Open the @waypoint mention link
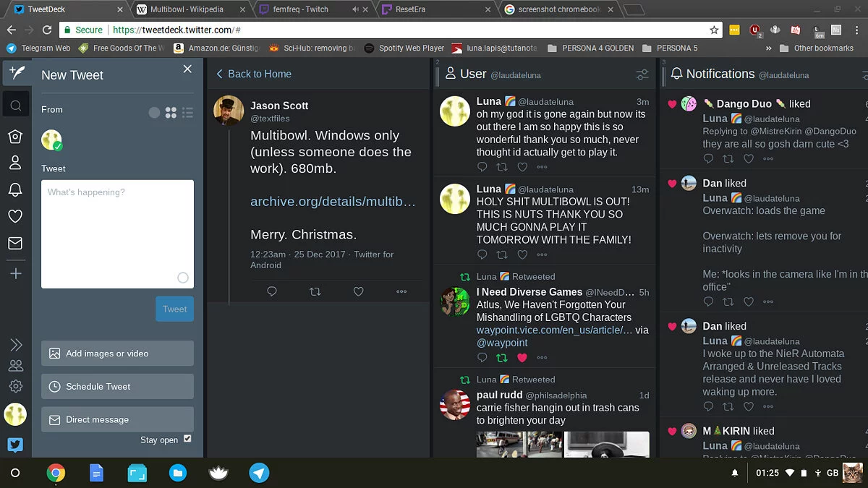 (x=502, y=343)
